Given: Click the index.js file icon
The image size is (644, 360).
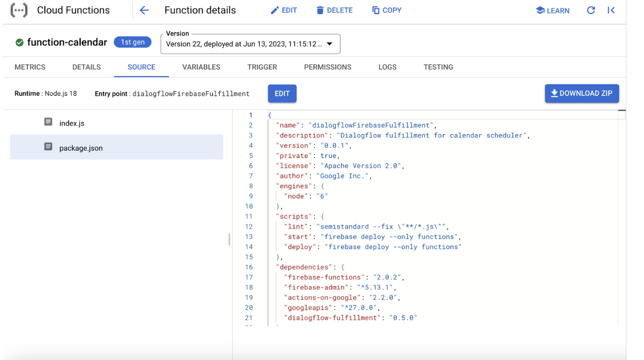Looking at the screenshot, I should point(48,122).
